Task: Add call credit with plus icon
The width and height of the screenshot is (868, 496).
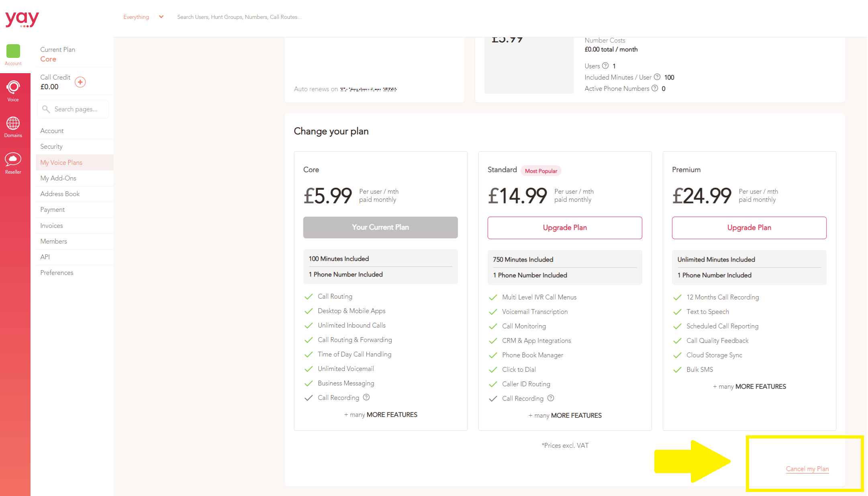Action: (x=80, y=82)
